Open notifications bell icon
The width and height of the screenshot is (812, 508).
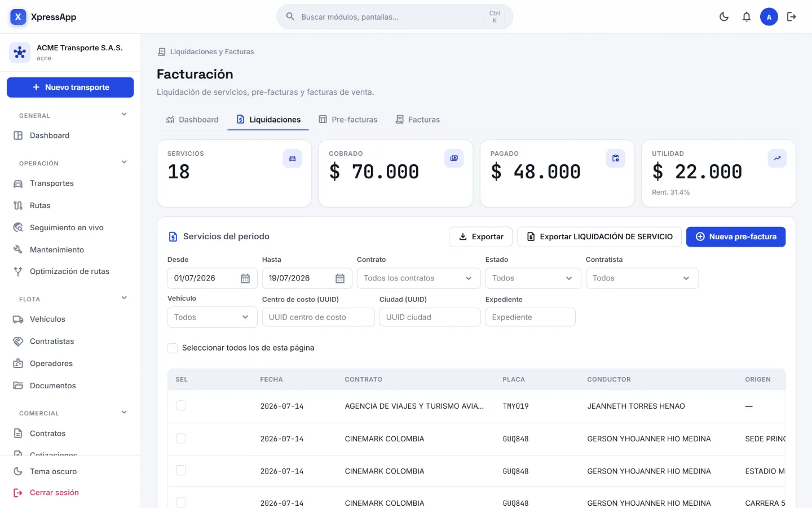click(747, 17)
